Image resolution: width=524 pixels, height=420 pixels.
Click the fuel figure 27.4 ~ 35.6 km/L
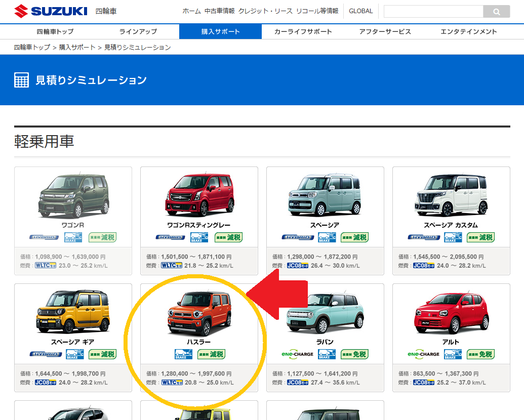(x=336, y=383)
